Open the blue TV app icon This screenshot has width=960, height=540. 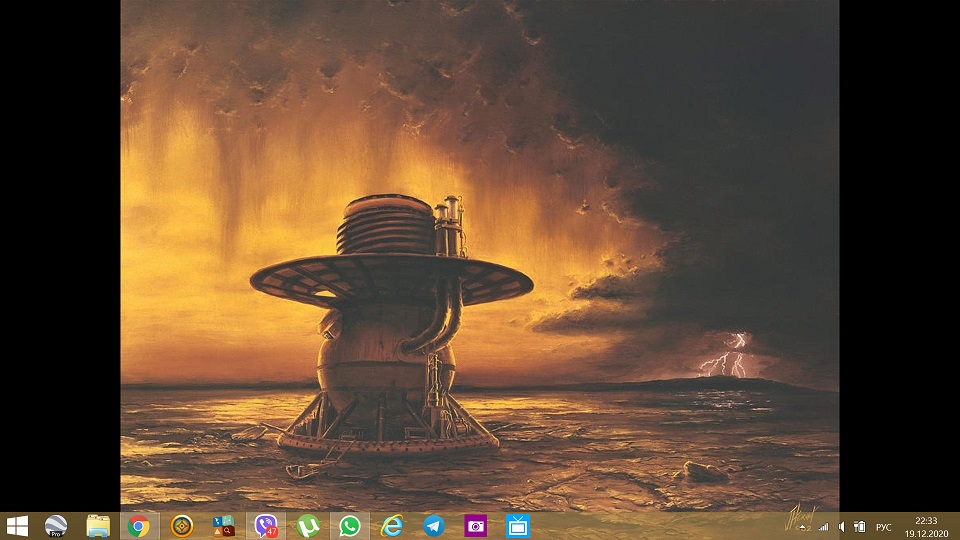518,526
